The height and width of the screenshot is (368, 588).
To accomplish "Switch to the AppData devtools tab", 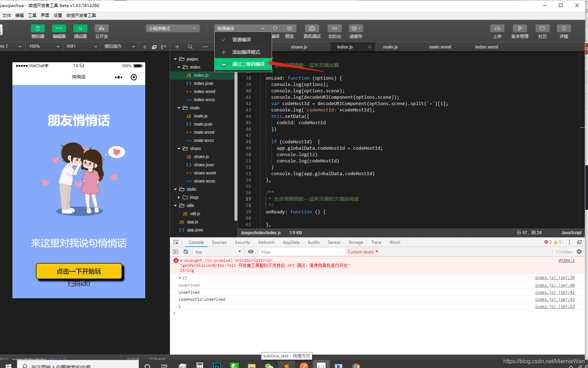I will coord(291,242).
